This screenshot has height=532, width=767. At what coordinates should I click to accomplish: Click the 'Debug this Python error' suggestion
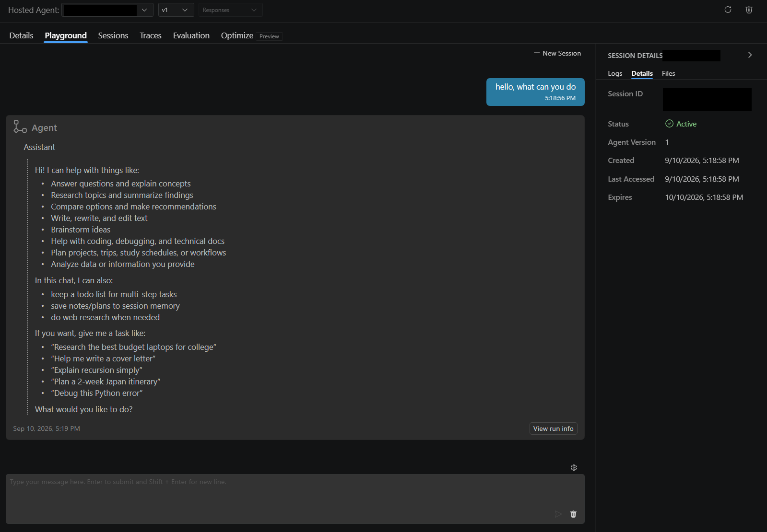point(97,393)
